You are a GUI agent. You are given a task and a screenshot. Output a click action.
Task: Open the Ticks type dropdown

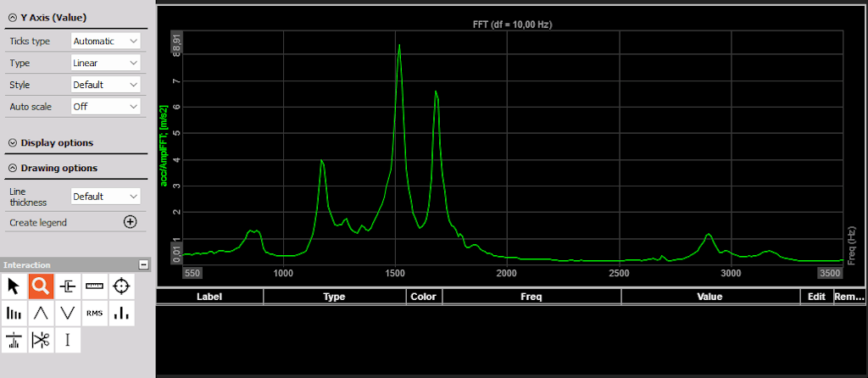click(106, 41)
